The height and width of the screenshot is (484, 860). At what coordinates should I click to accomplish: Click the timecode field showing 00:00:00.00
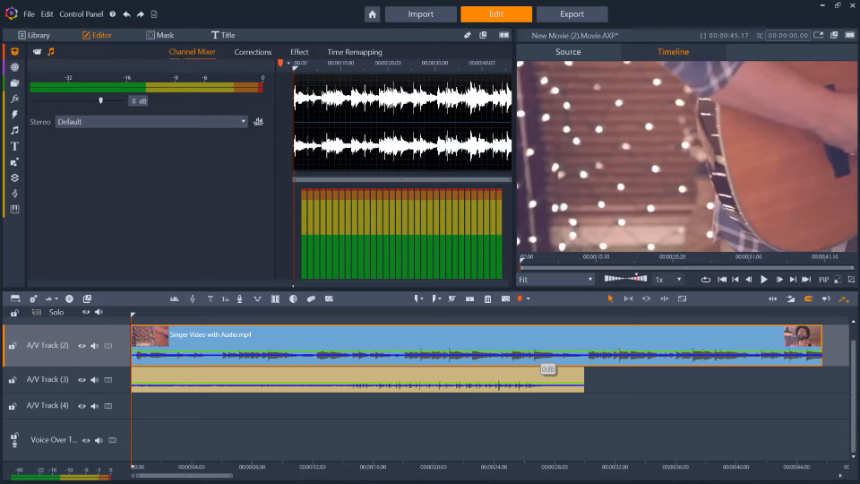(x=788, y=35)
